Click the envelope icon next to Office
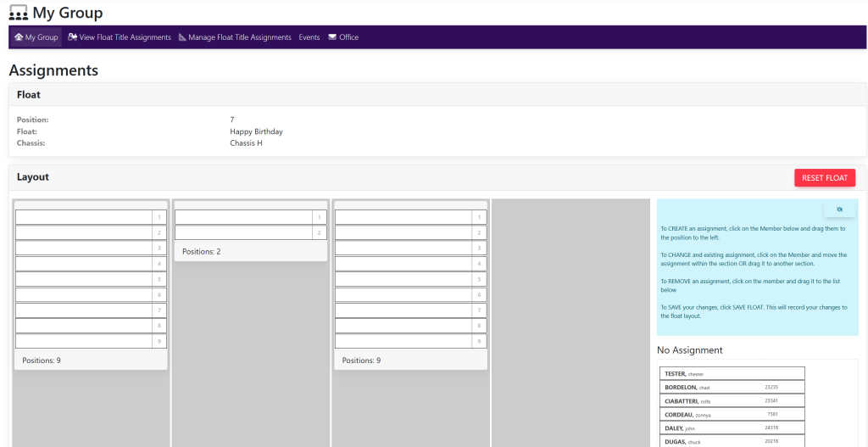 332,37
